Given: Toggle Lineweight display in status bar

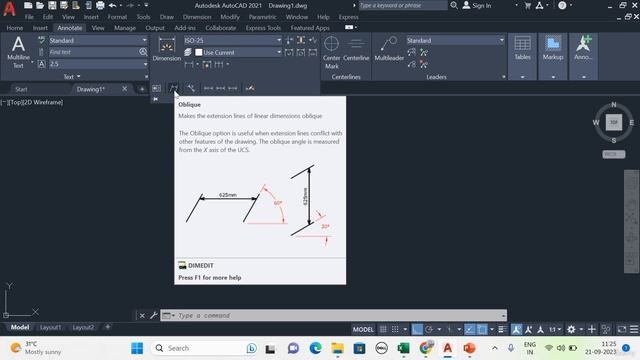Looking at the screenshot, I should pos(502,329).
